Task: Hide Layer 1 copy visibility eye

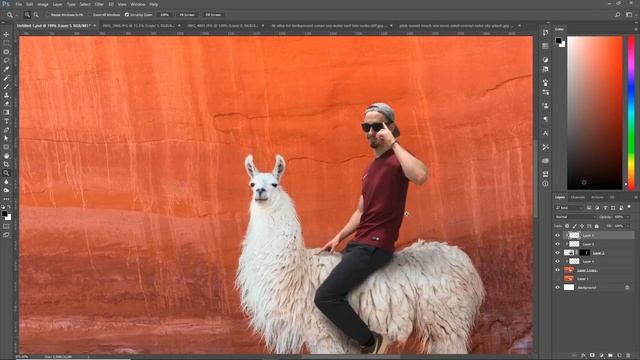Action: coord(558,270)
